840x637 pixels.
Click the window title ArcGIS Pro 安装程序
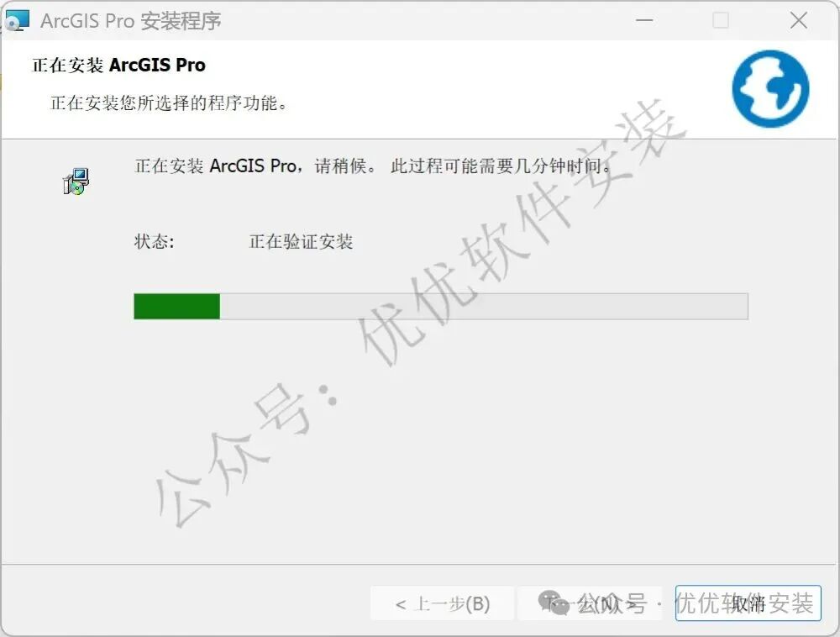tap(131, 21)
